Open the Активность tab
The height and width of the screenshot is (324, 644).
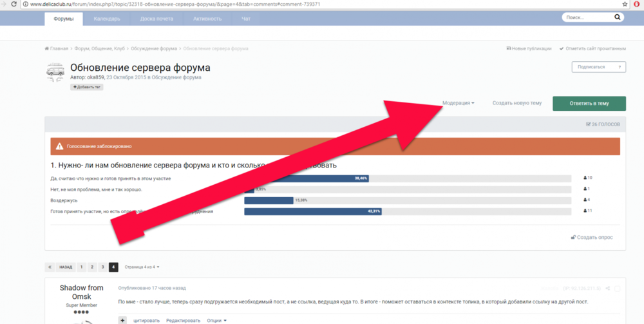pyautogui.click(x=207, y=19)
